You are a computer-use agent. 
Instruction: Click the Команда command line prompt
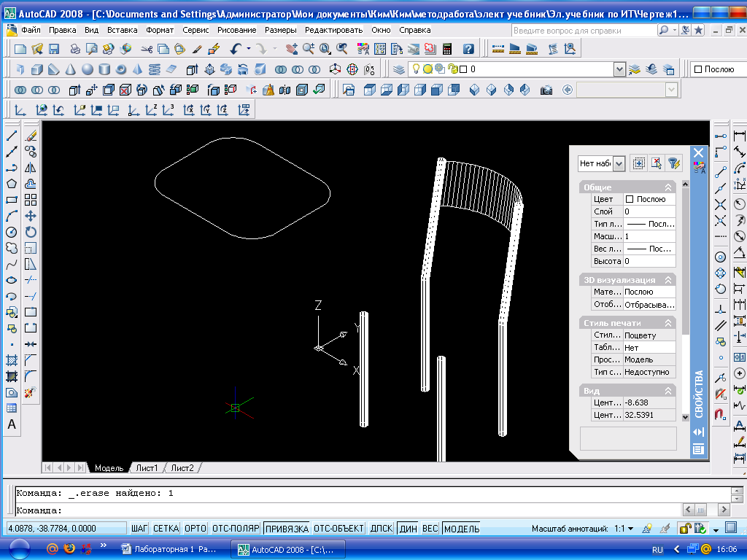[x=39, y=510]
